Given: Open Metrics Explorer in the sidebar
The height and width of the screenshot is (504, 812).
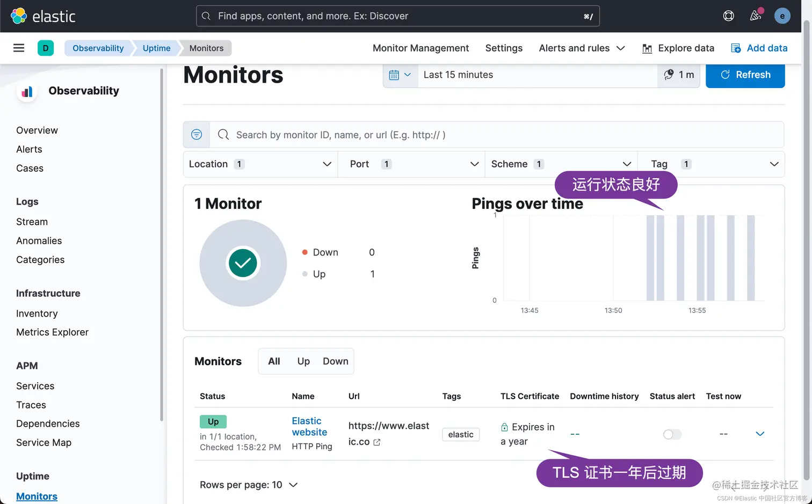Looking at the screenshot, I should (52, 332).
